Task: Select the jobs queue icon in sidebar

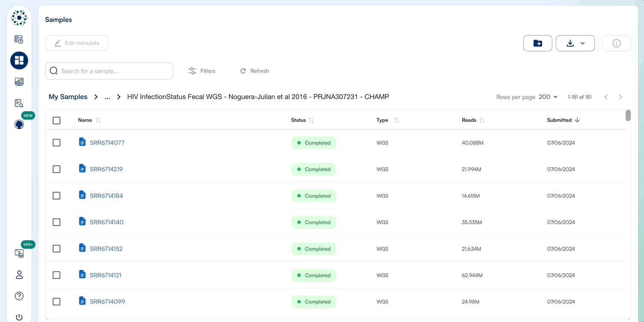Action: [19, 39]
